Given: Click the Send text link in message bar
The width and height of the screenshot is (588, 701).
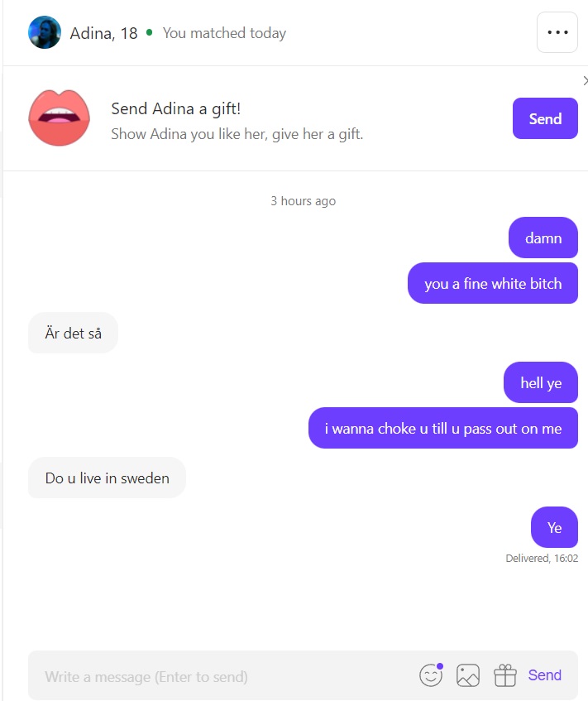Looking at the screenshot, I should tap(545, 675).
